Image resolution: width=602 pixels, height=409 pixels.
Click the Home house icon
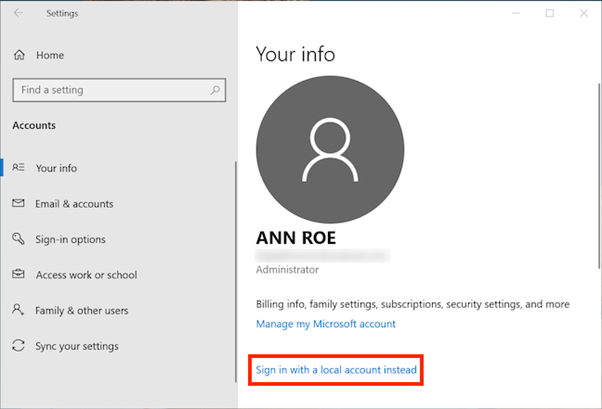pos(19,56)
